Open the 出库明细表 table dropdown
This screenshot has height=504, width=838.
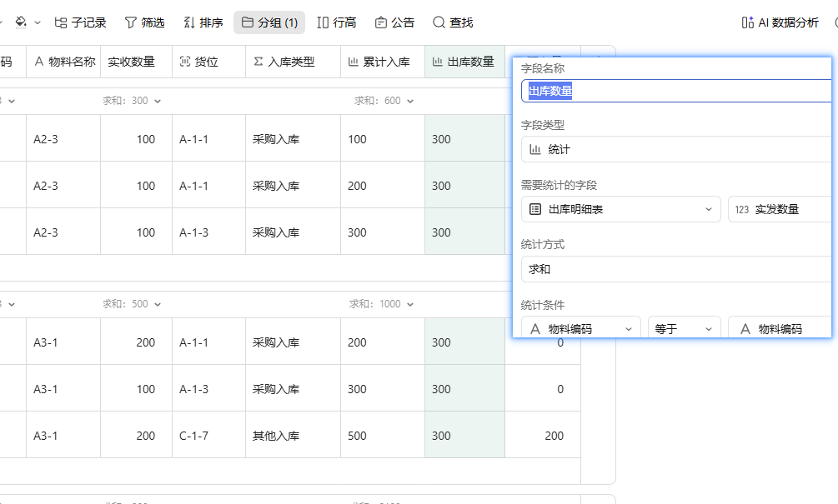[x=621, y=209]
